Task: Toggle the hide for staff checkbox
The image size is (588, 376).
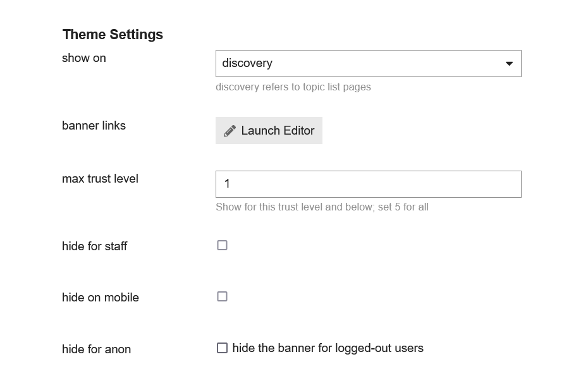Action: 222,245
